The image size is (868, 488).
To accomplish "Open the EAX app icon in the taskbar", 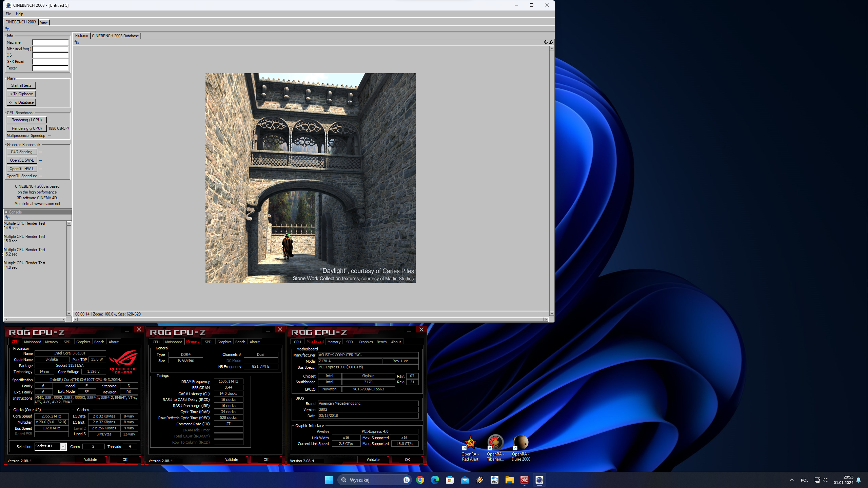I will coord(494,480).
